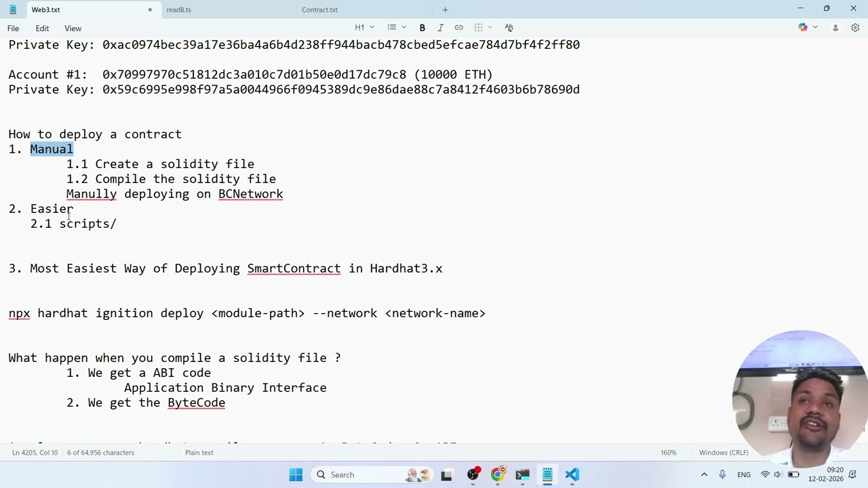Image resolution: width=868 pixels, height=488 pixels.
Task: Change the Windows (CRLF) line ending
Action: pos(724,453)
